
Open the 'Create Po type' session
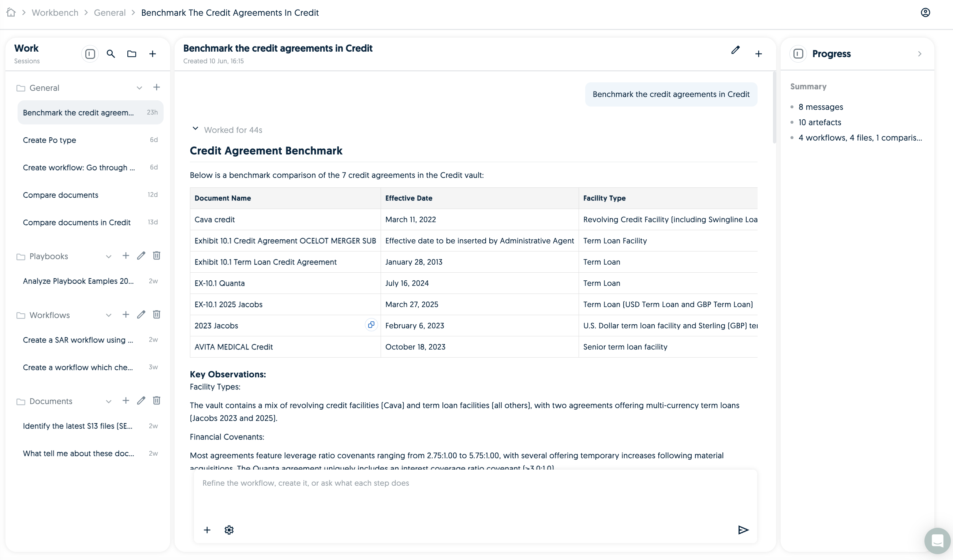click(x=90, y=140)
